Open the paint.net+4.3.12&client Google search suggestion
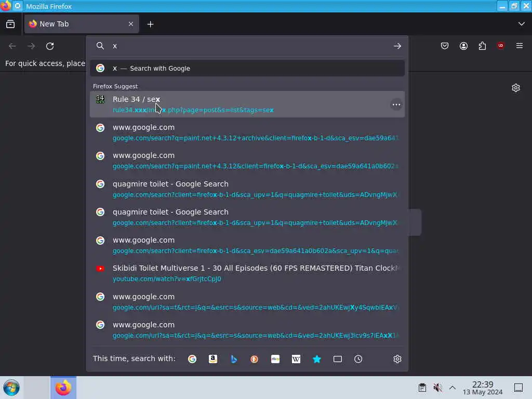Image resolution: width=532 pixels, height=399 pixels. tap(247, 161)
